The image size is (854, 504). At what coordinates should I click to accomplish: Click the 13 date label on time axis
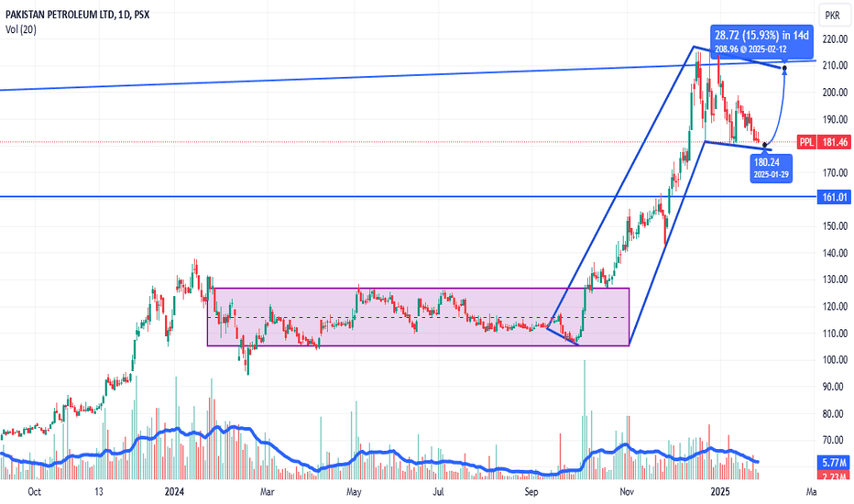click(99, 491)
